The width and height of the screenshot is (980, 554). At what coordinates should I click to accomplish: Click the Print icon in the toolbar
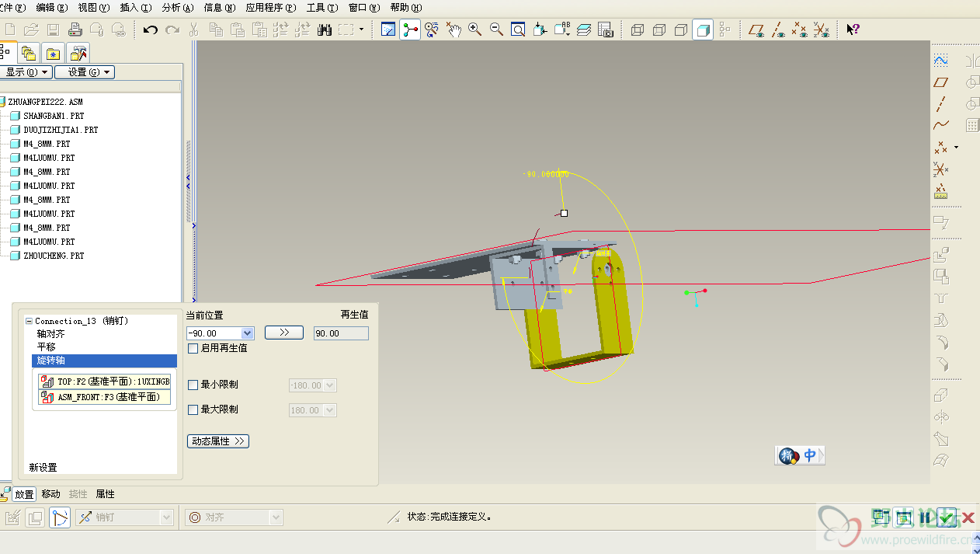(x=75, y=30)
